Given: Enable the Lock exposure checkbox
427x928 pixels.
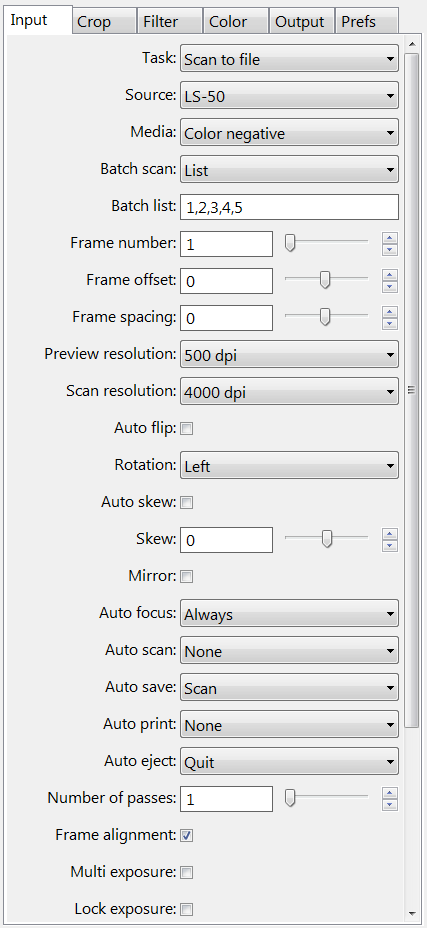Looking at the screenshot, I should pos(187,909).
